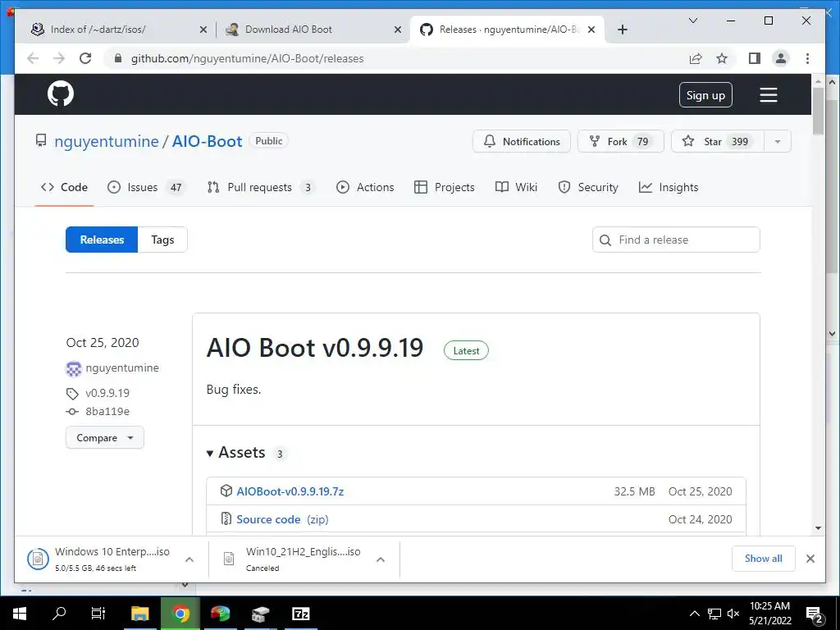
Task: Open Windows Start menu
Action: [x=20, y=614]
